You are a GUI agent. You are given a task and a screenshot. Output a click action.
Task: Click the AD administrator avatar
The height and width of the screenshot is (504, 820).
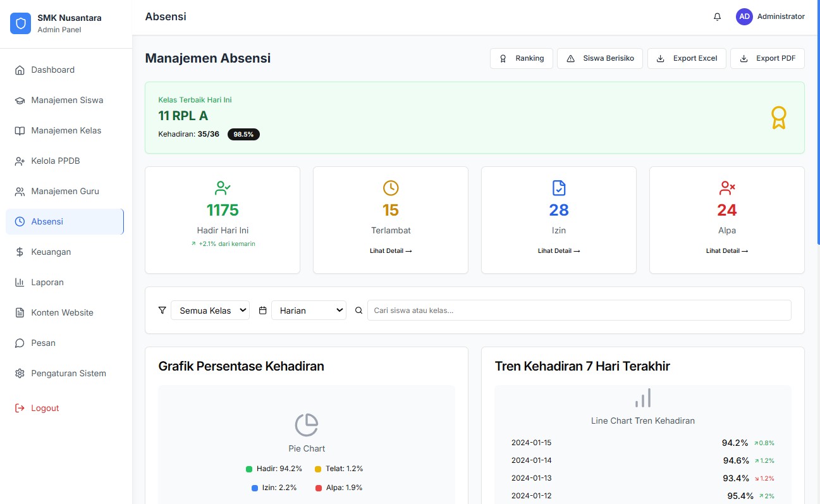(744, 17)
